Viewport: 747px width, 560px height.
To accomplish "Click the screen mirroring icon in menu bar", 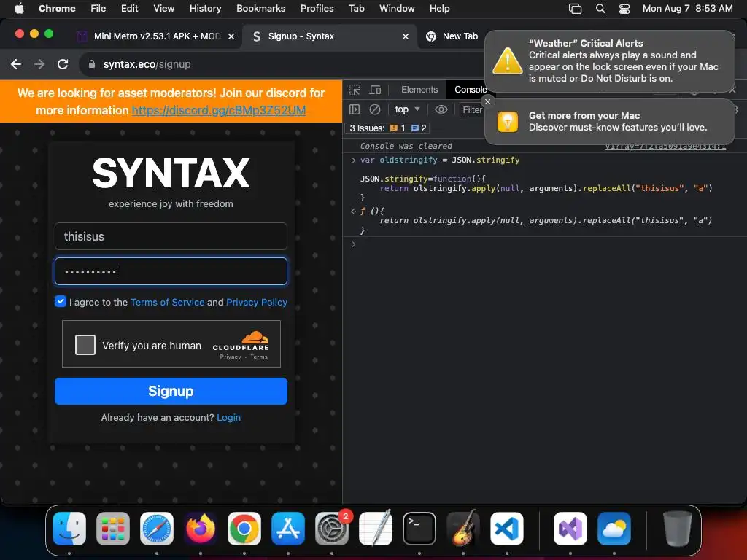I will 575,9.
